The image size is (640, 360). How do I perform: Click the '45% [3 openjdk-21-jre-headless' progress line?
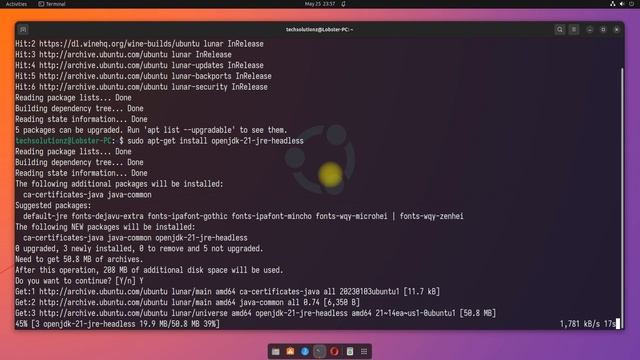tap(118, 324)
